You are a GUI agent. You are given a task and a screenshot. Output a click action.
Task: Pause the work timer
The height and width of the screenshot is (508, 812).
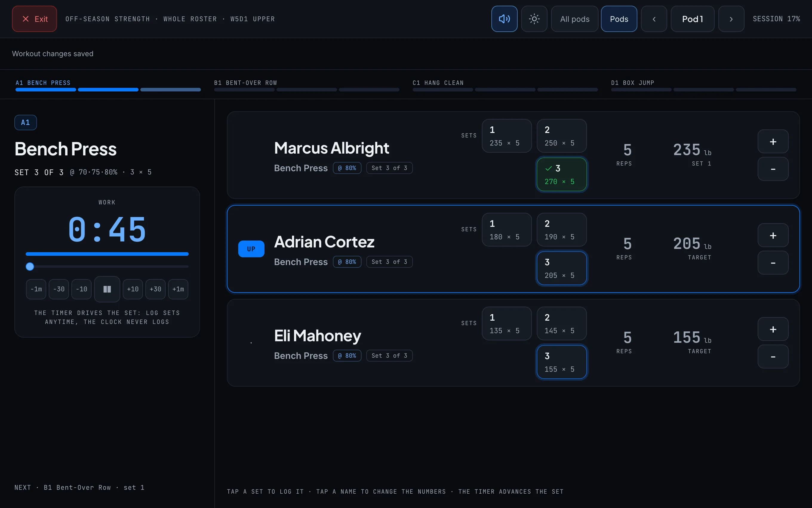107,289
